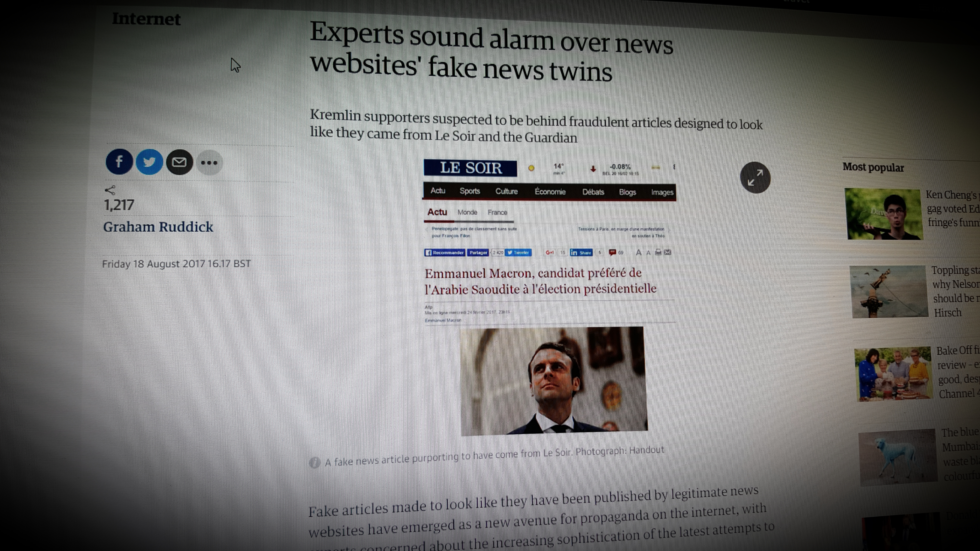
Task: Open more sharing options ellipsis
Action: pyautogui.click(x=209, y=163)
